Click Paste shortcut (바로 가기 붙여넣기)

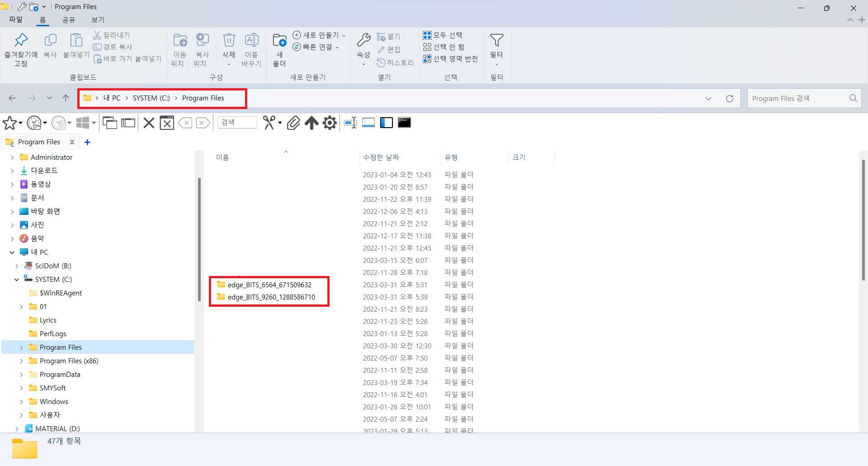pyautogui.click(x=127, y=59)
